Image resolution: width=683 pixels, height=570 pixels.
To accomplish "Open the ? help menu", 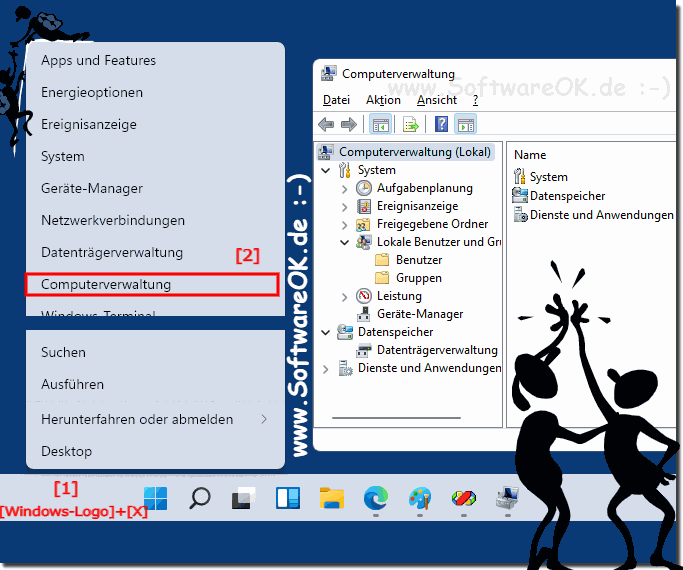I will coord(475,100).
